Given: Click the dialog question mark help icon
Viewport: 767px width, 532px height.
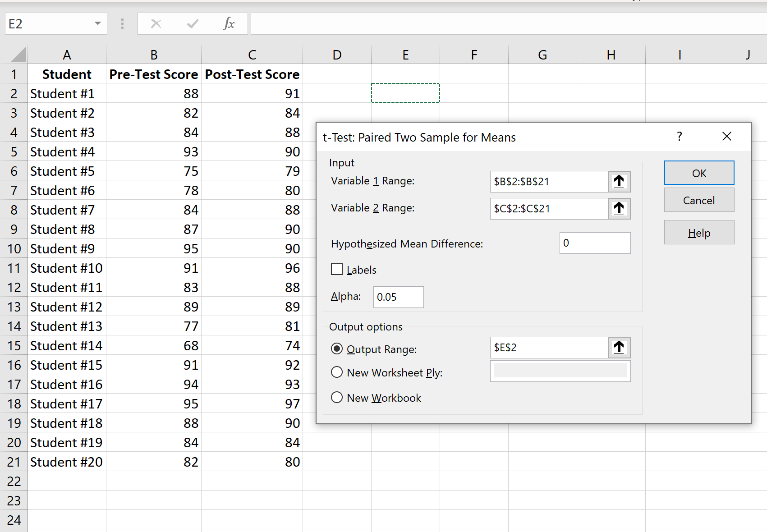Looking at the screenshot, I should (680, 137).
